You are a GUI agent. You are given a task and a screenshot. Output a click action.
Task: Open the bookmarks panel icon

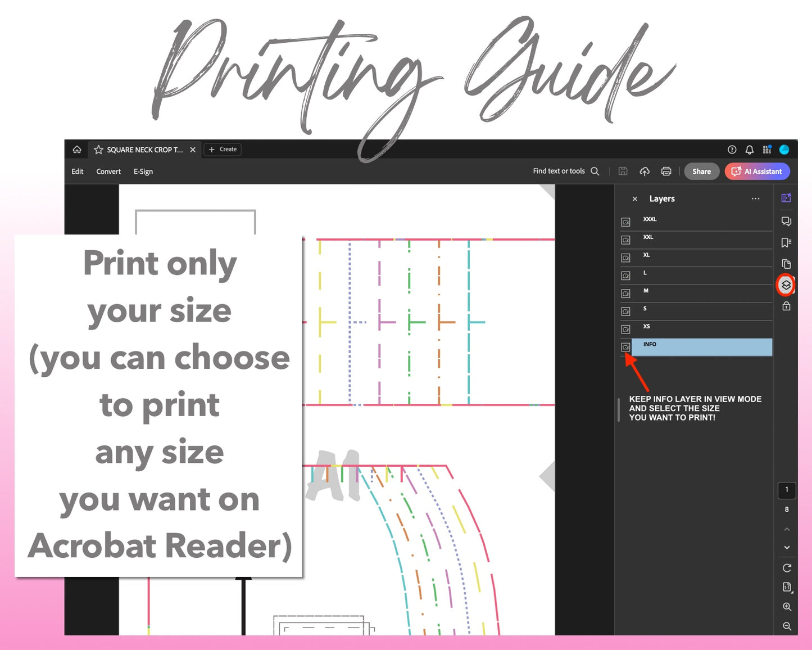tap(786, 242)
